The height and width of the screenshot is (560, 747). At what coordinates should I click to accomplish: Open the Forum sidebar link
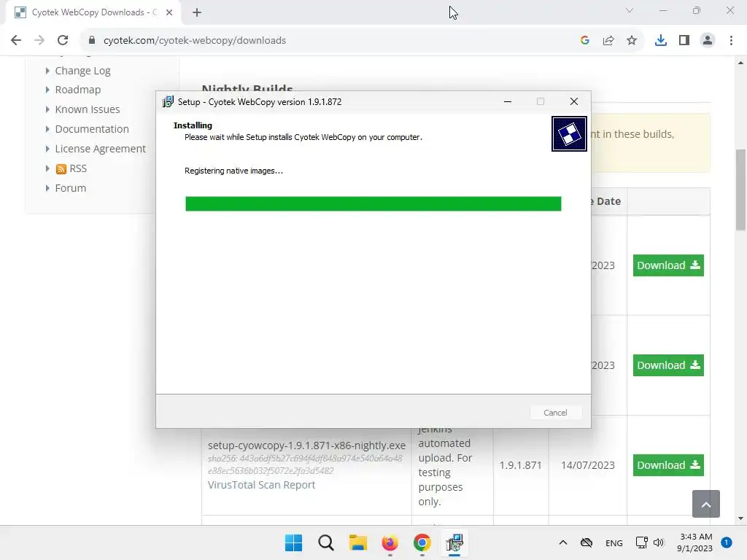(71, 187)
